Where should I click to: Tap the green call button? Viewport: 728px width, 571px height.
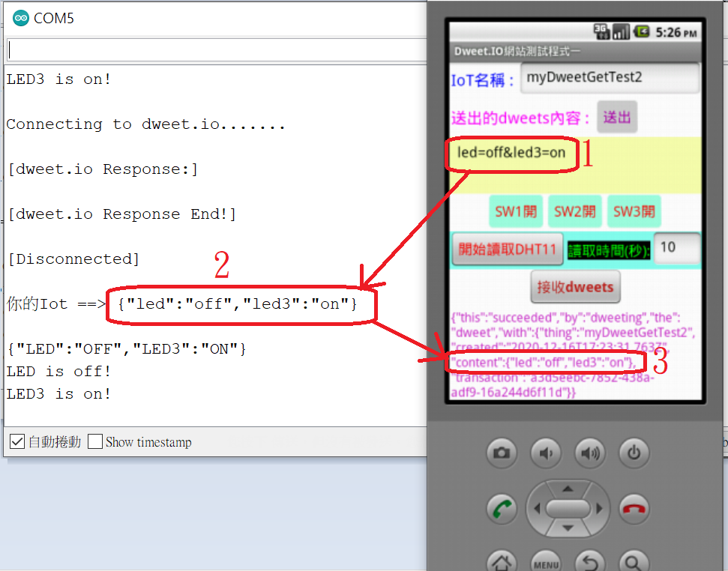pyautogui.click(x=502, y=509)
